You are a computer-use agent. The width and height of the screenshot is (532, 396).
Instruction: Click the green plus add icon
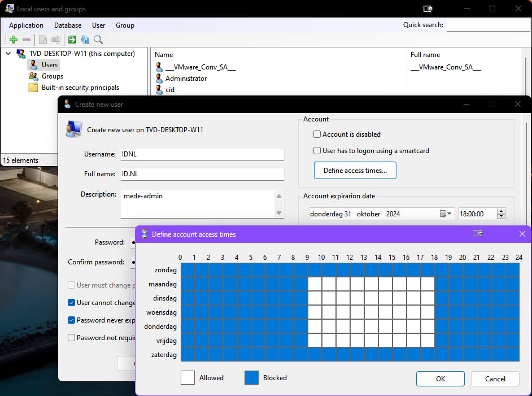tap(14, 40)
